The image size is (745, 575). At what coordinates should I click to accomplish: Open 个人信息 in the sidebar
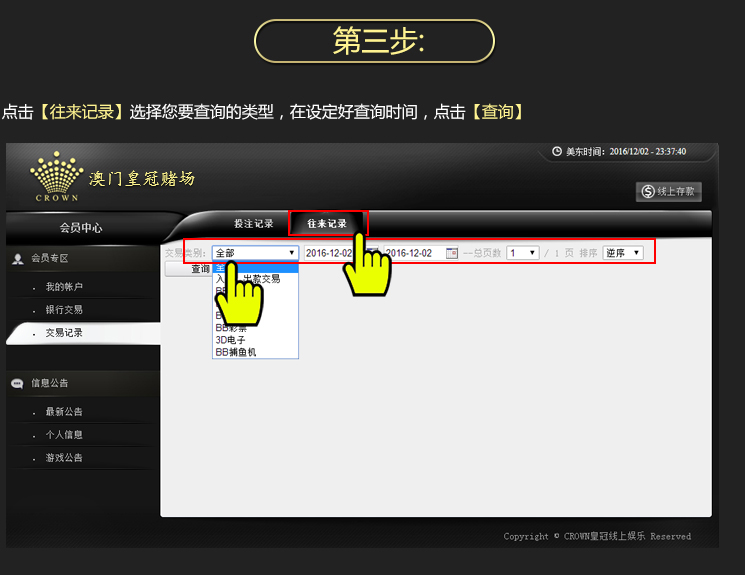(x=64, y=435)
